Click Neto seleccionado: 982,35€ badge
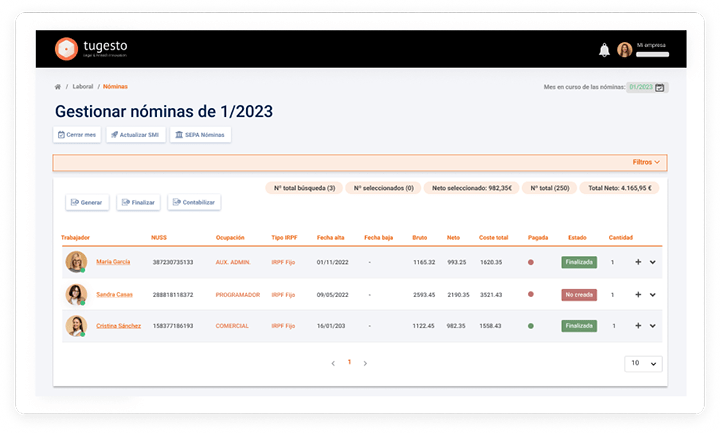The height and width of the screenshot is (433, 720). pos(472,188)
